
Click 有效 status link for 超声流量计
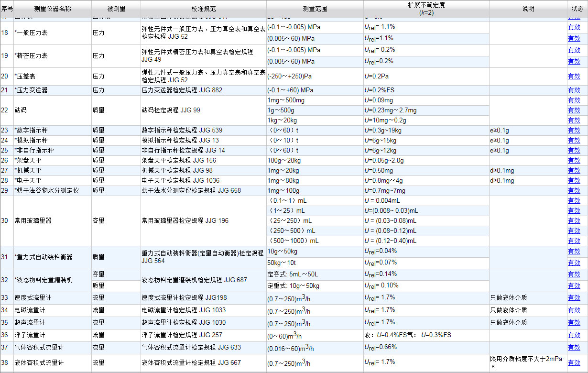click(574, 323)
